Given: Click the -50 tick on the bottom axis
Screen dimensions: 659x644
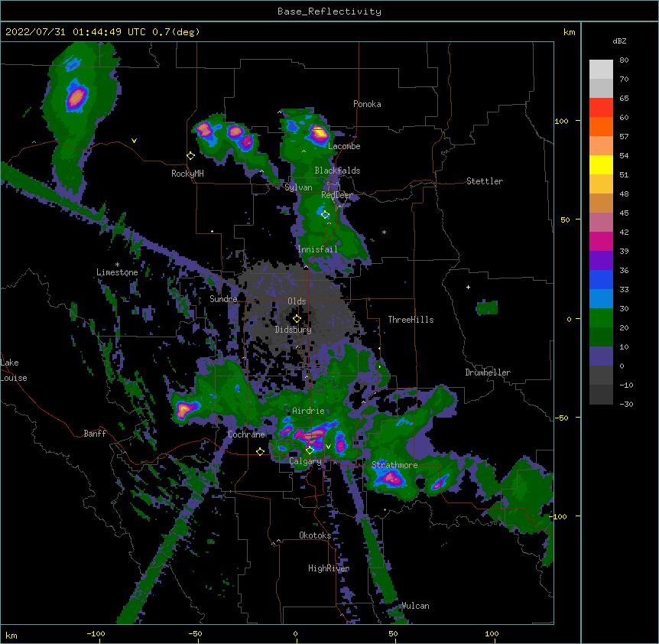Looking at the screenshot, I should tap(196, 633).
